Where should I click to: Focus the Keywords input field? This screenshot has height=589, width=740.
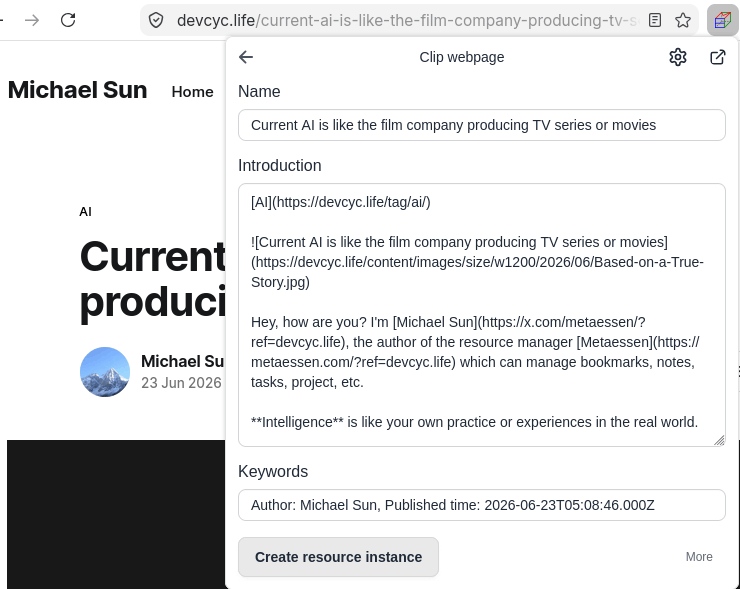pos(482,505)
